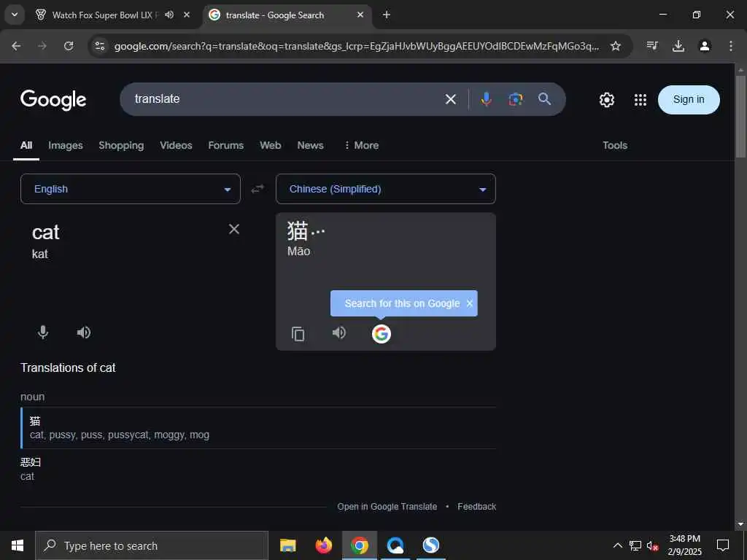Image resolution: width=747 pixels, height=560 pixels.
Task: Open the English source language dropdown
Action: coord(131,189)
